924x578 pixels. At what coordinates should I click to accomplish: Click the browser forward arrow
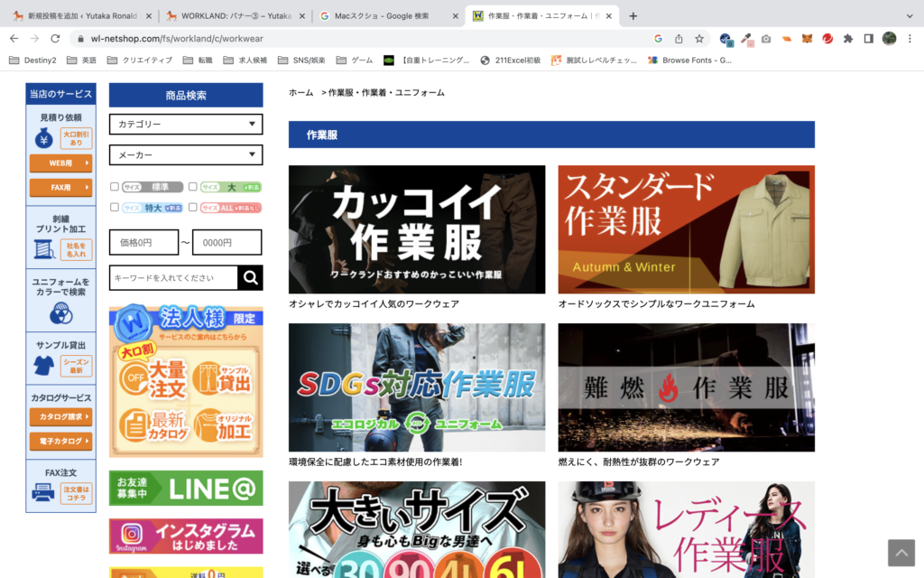coord(35,38)
